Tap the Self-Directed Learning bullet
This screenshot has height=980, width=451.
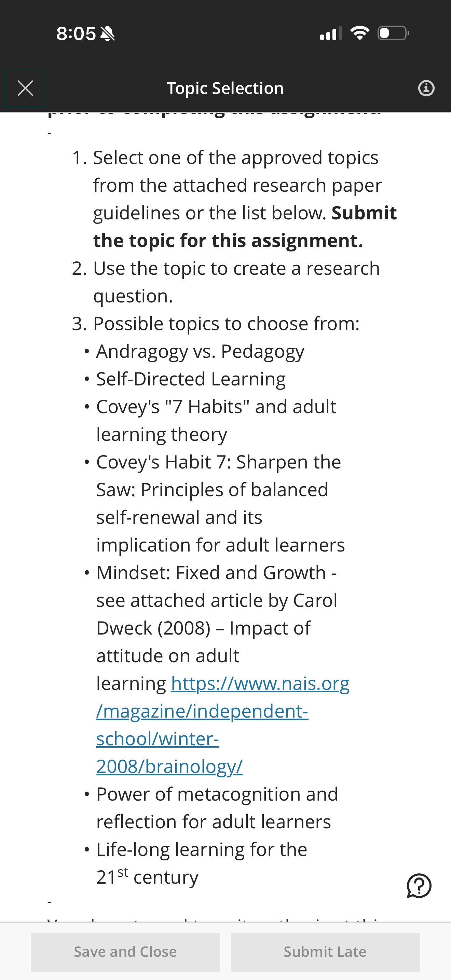point(191,379)
